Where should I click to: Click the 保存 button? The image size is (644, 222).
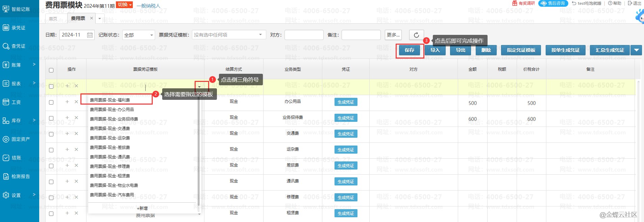(x=409, y=50)
